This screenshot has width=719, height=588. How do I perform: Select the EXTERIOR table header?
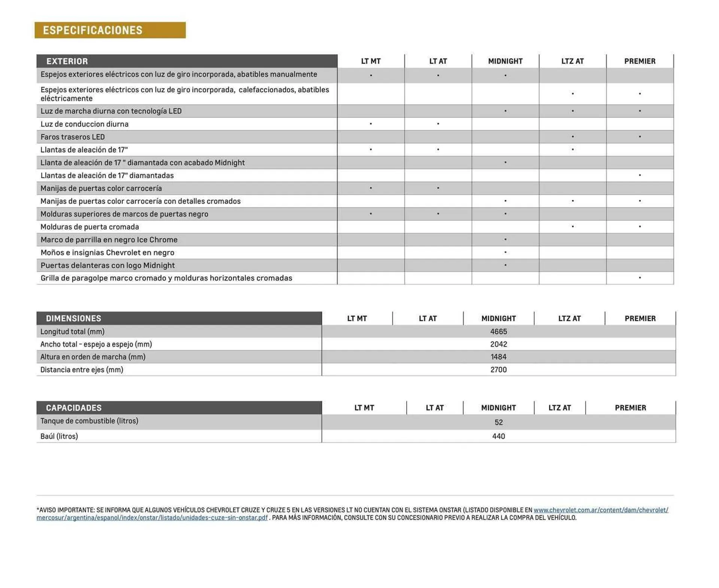pyautogui.click(x=187, y=61)
